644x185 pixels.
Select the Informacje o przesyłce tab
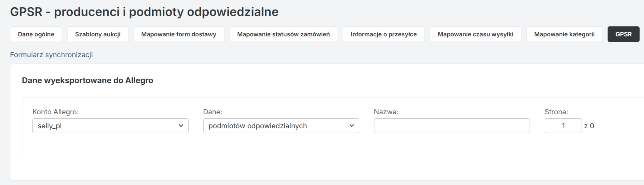384,34
